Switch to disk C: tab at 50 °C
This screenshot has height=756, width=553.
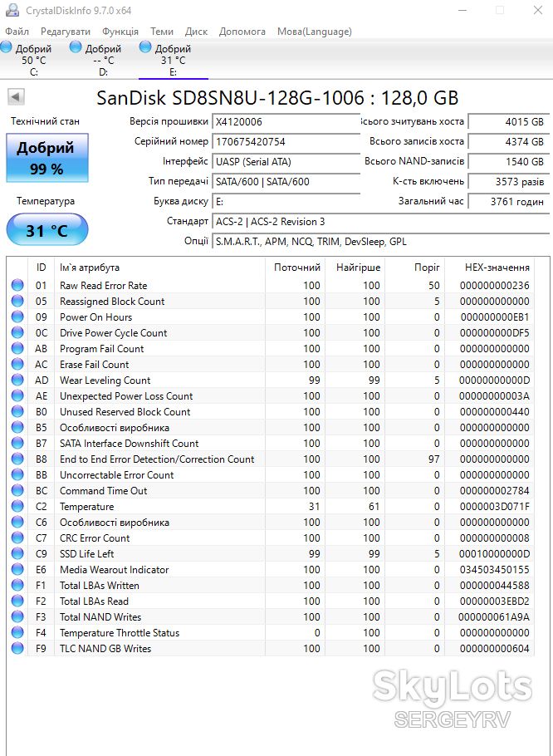point(34,60)
